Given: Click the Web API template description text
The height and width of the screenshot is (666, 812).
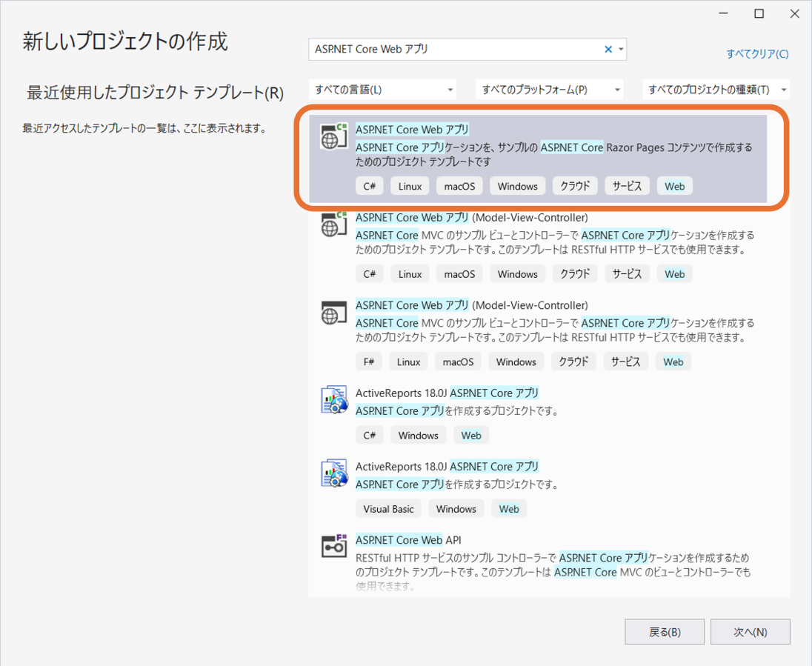Looking at the screenshot, I should click(553, 572).
